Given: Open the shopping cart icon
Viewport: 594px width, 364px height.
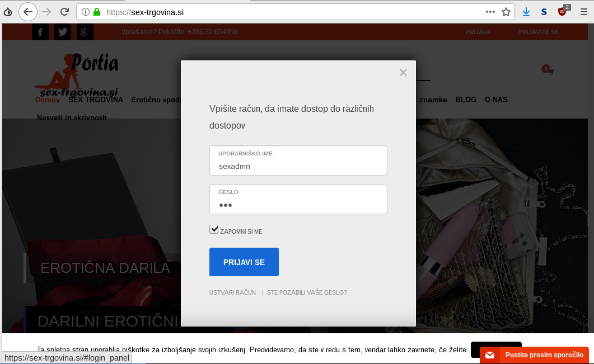Looking at the screenshot, I should click(x=548, y=70).
